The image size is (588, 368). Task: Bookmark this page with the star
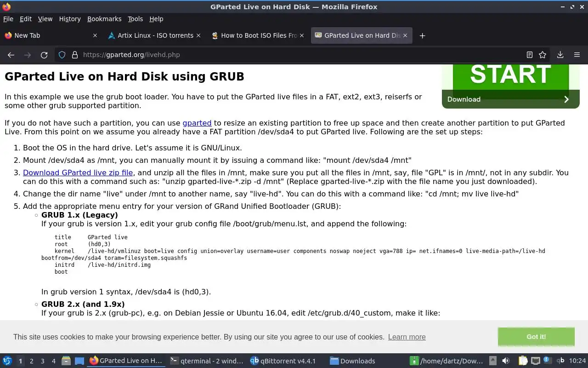(x=543, y=55)
